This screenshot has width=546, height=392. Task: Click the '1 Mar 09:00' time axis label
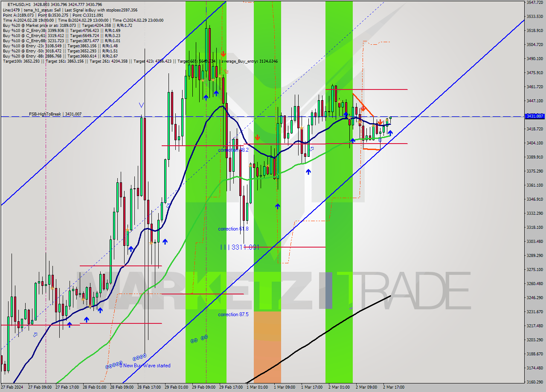pyautogui.click(x=285, y=387)
